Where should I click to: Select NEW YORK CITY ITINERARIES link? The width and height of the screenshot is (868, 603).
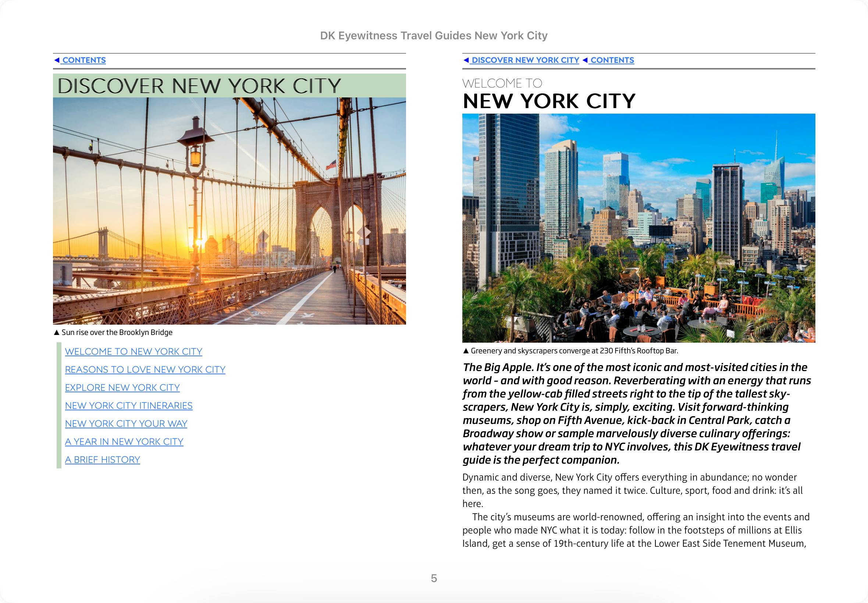click(128, 406)
